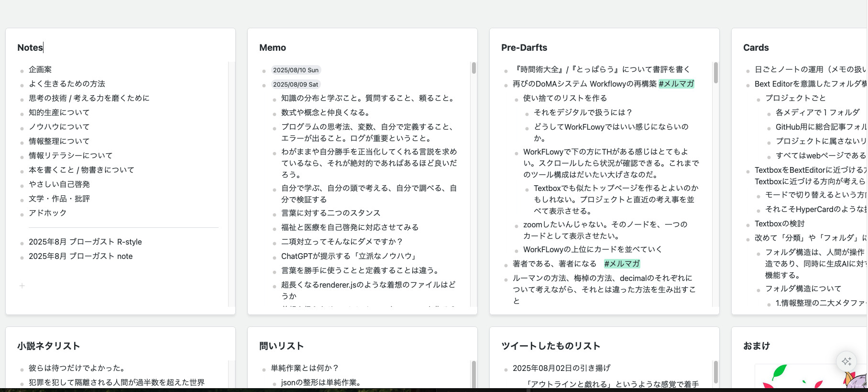Image resolution: width=868 pixels, height=392 pixels.
Task: Click the AI sparkle floating button
Action: 846,361
